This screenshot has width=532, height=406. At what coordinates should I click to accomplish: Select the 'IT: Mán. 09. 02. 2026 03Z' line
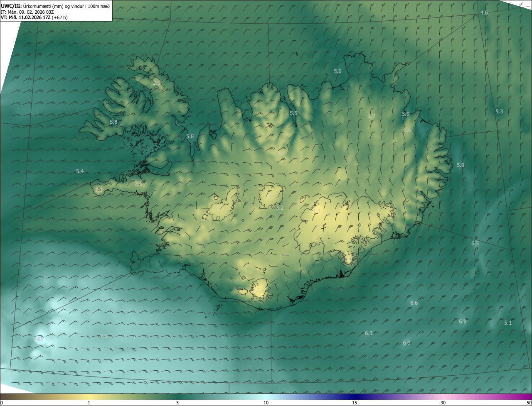[27, 12]
